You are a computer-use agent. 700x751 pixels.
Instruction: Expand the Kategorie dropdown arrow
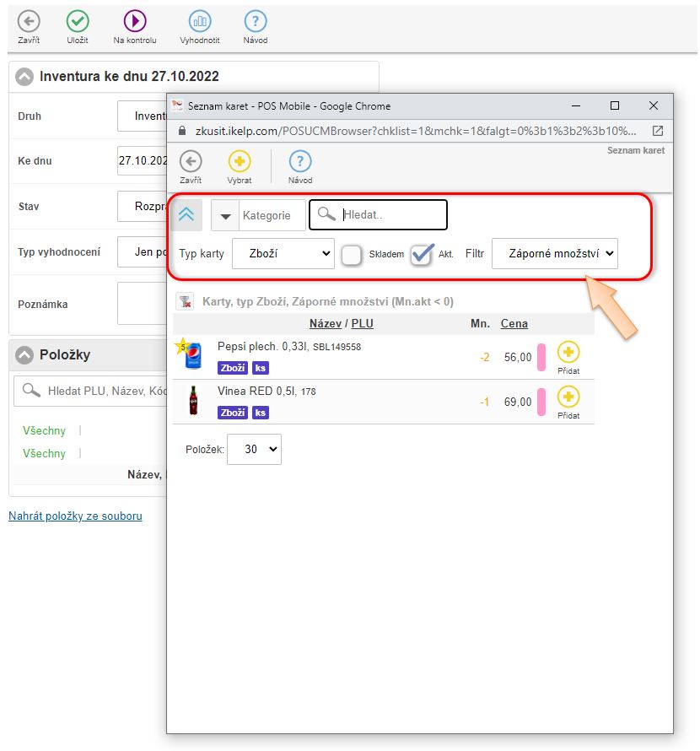[x=225, y=216]
